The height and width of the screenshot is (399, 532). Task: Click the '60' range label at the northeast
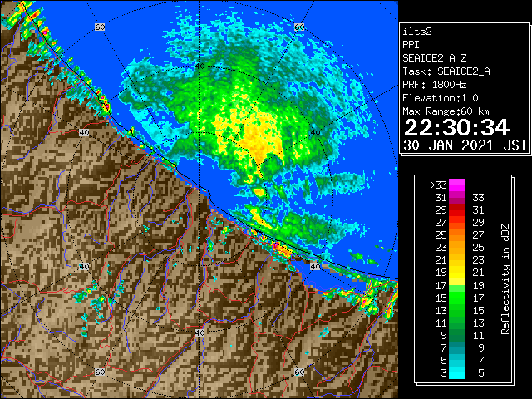(x=299, y=27)
